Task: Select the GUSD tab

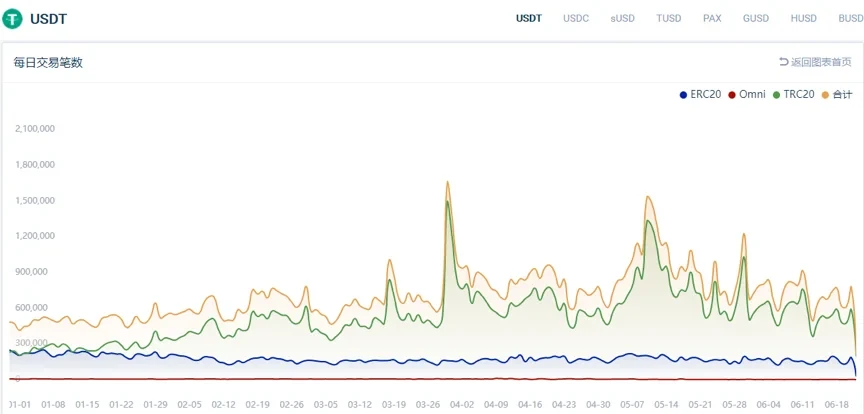Action: click(x=756, y=19)
